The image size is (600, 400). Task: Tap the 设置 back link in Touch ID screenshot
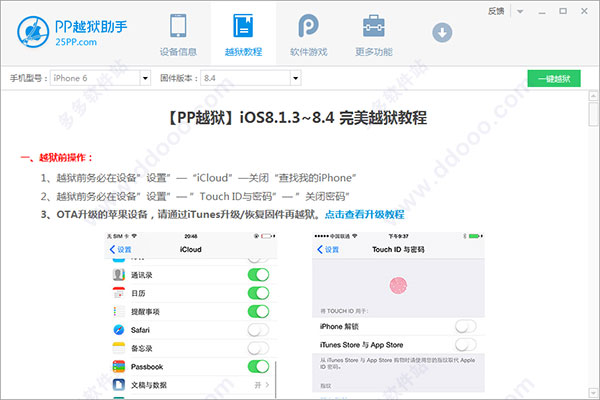328,250
